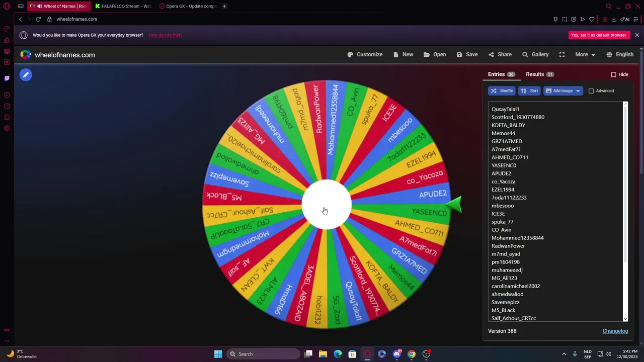Open the Customize menu
Screen dimensions: 644x362
(x=365, y=54)
